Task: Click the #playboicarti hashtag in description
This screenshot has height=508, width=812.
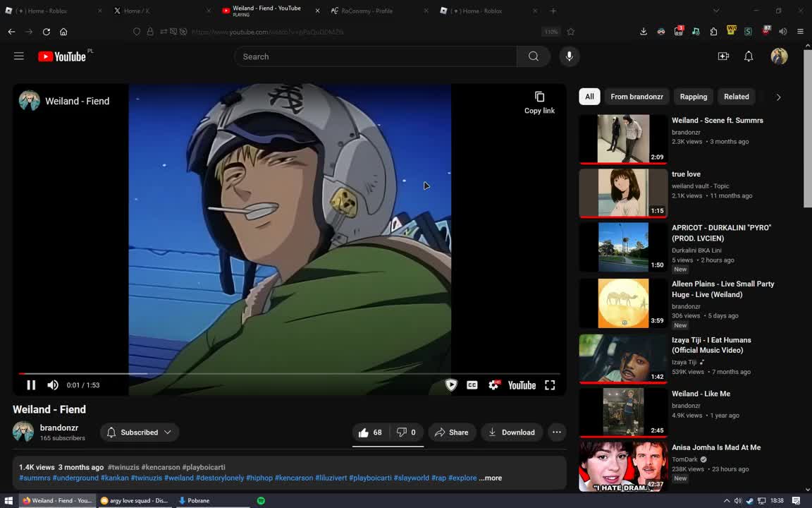Action: point(370,478)
